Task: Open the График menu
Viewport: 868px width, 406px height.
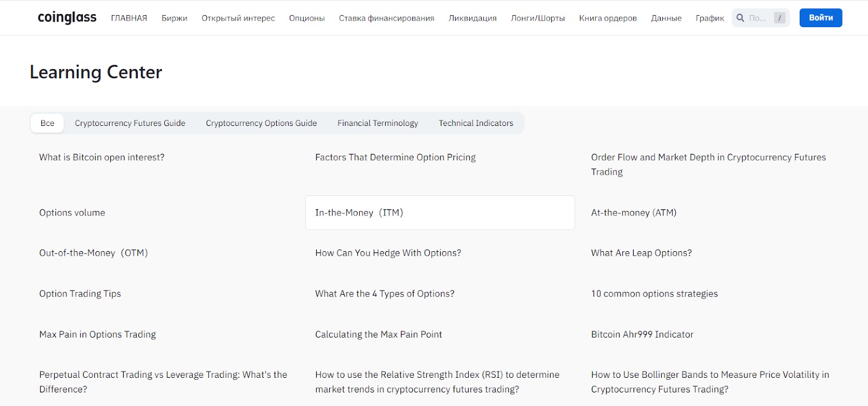Action: (x=710, y=18)
